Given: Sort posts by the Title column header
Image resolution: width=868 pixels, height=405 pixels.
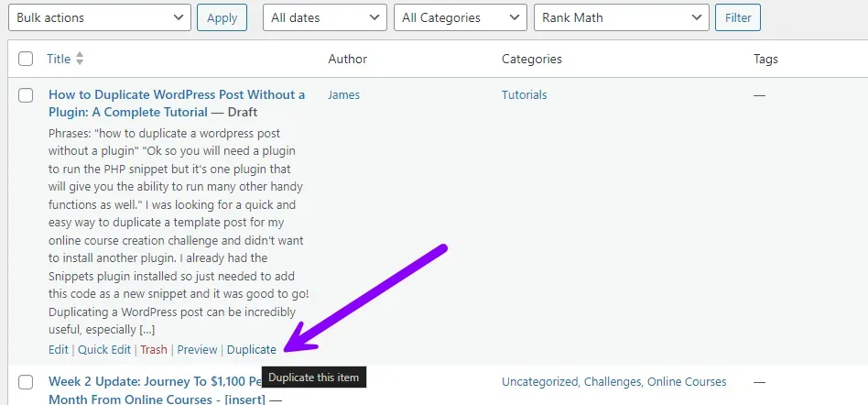Looking at the screenshot, I should (x=59, y=59).
